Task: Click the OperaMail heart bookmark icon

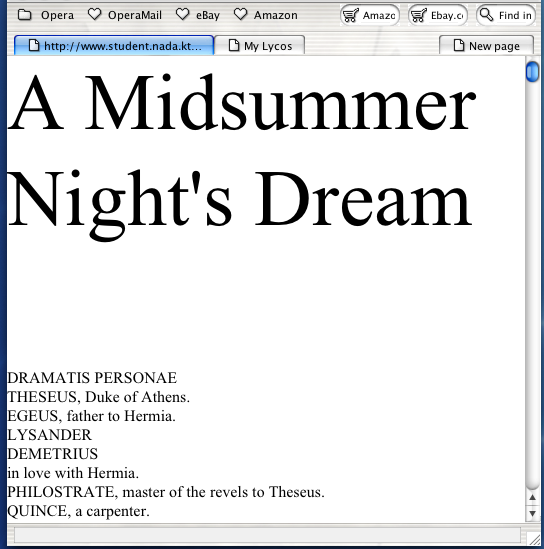Action: [x=95, y=15]
